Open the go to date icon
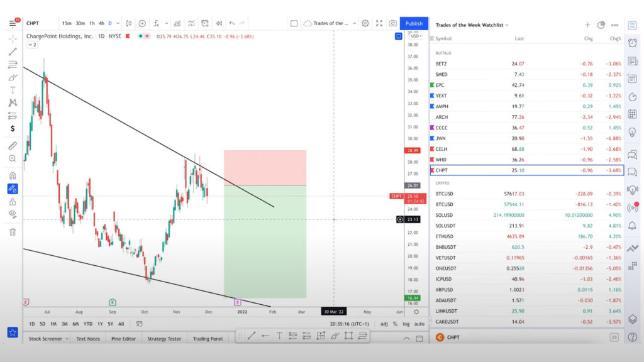 pos(139,324)
